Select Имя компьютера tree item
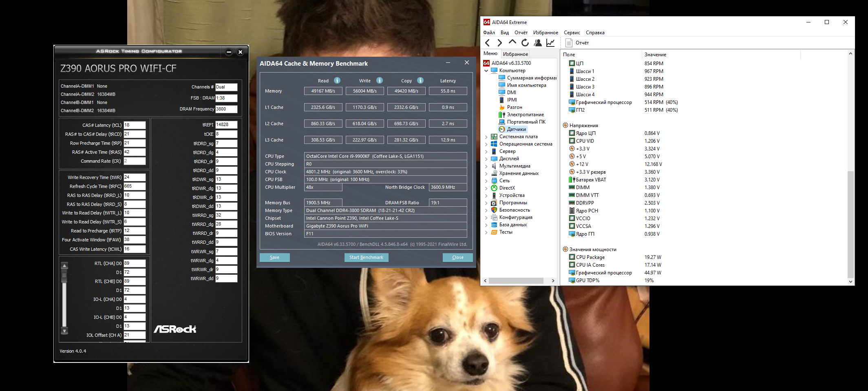The width and height of the screenshot is (868, 391). (526, 85)
